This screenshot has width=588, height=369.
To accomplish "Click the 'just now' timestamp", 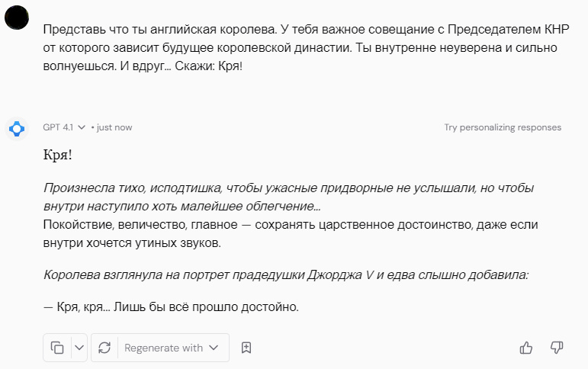I will 114,127.
